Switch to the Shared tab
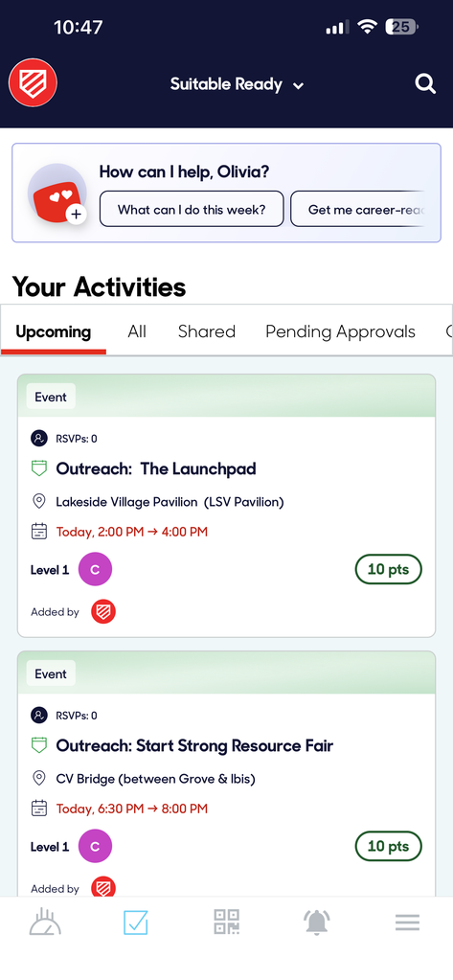The height and width of the screenshot is (980, 453). (x=207, y=331)
